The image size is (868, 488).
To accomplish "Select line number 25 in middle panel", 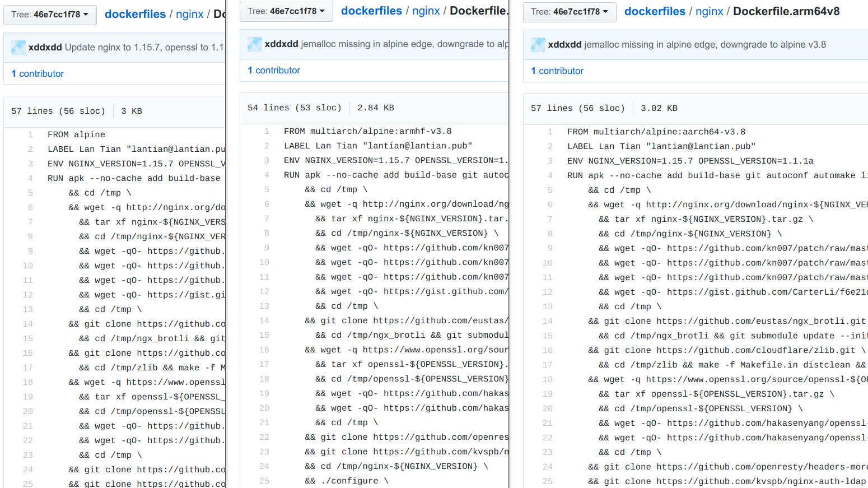I will (264, 481).
